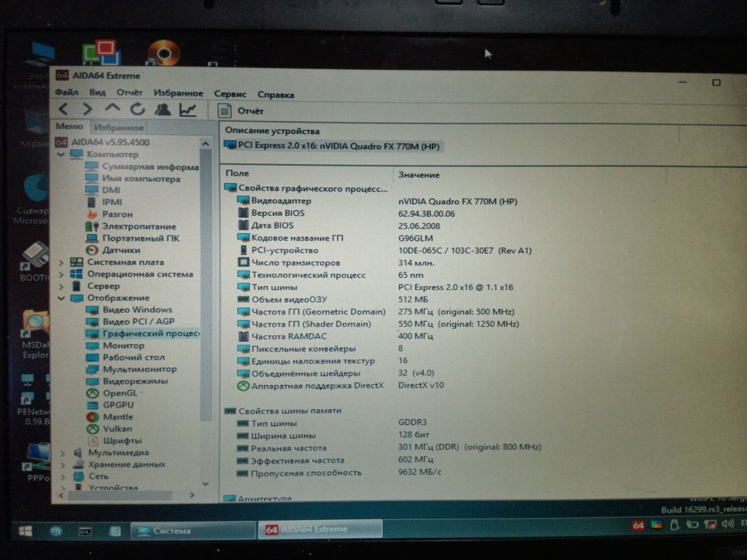
Task: Select the Монитор tree item
Action: [x=116, y=345]
